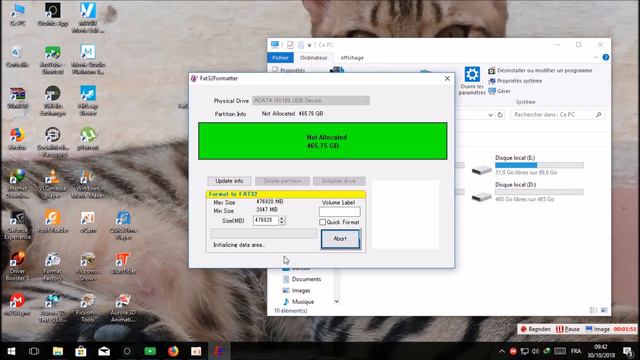Viewport: 640px width, 360px height.
Task: Open Microsoft Store from the taskbar
Action: 81,351
